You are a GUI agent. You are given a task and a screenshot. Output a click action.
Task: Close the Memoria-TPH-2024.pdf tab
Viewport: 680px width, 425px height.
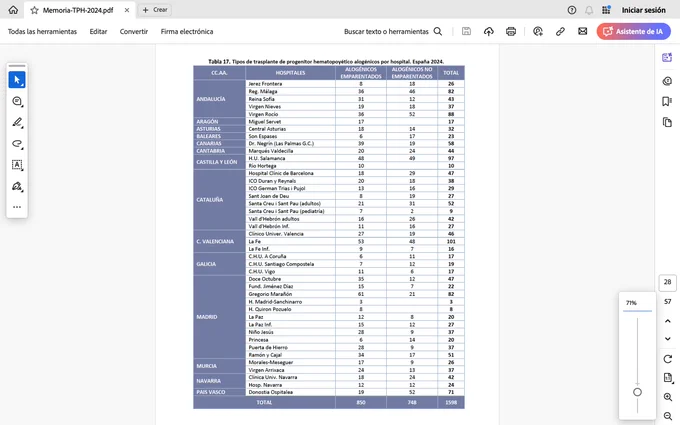click(x=127, y=10)
